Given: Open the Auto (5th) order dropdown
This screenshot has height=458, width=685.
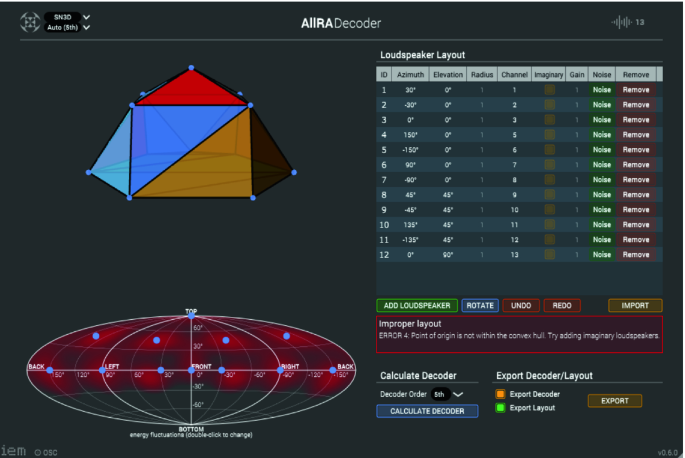Looking at the screenshot, I should 67,27.
